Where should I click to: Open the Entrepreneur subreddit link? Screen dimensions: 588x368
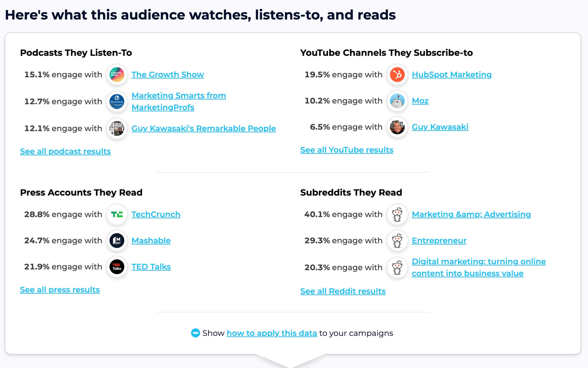[x=439, y=241]
